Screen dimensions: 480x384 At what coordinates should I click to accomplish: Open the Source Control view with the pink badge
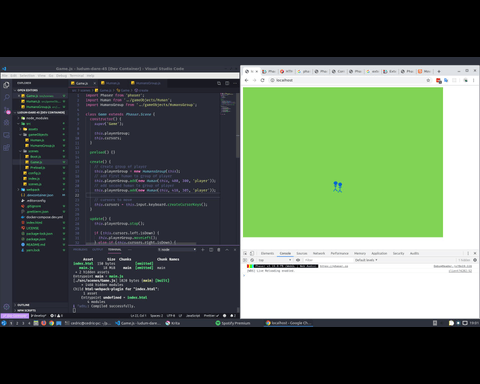coord(6,110)
